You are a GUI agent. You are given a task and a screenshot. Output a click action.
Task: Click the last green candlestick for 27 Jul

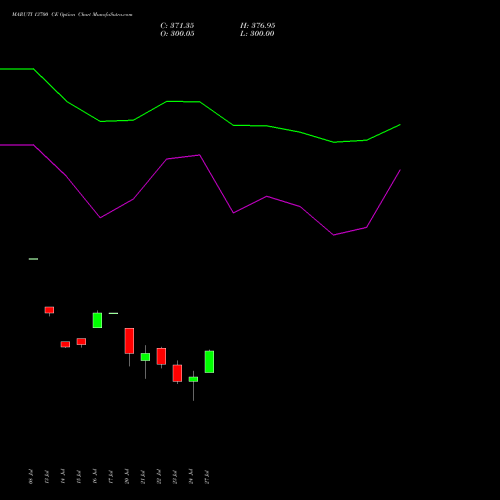[209, 362]
